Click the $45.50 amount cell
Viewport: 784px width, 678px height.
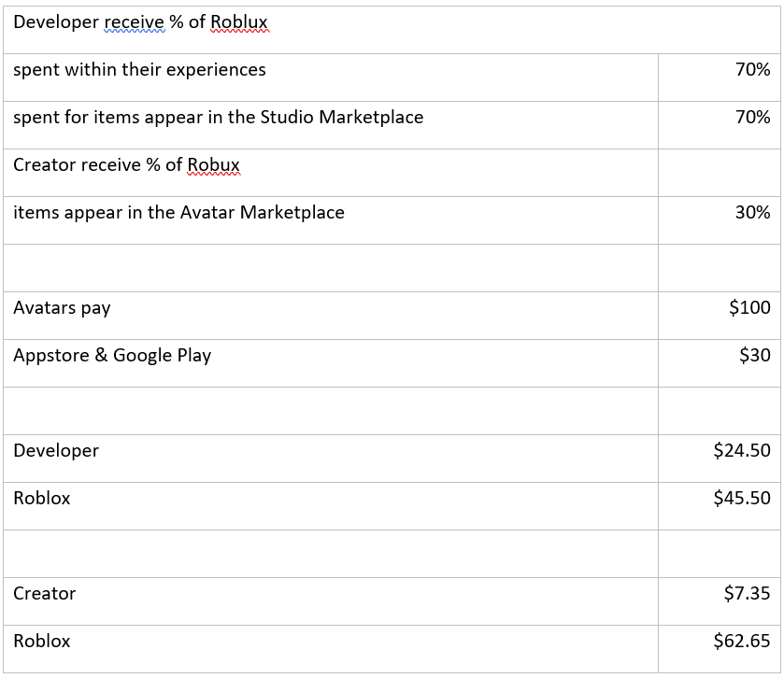(741, 499)
